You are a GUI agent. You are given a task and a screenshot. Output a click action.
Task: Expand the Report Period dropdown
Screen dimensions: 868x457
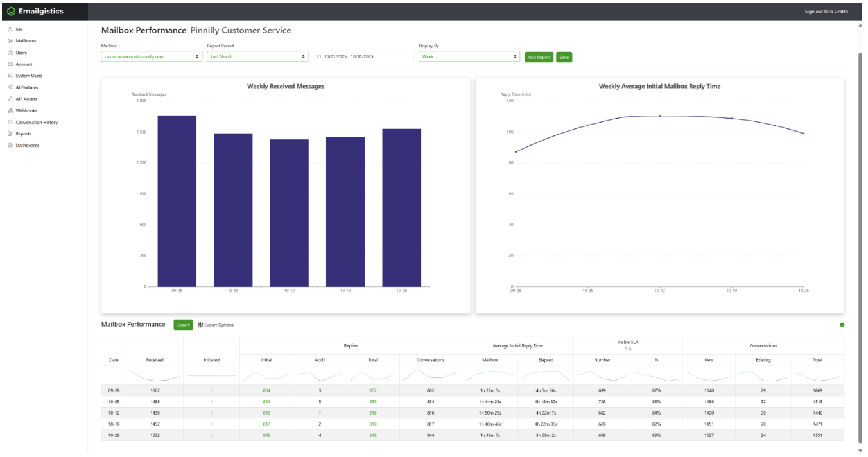tap(257, 56)
